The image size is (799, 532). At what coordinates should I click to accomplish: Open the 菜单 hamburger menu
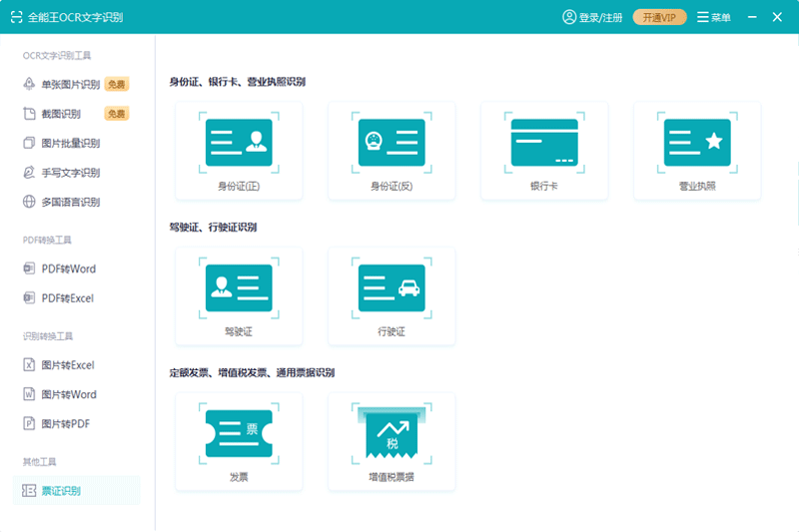713,18
